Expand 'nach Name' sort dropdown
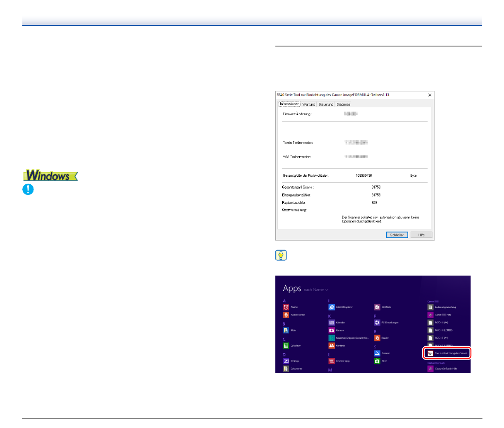Viewport: 504px width, 428px height. pos(316,289)
